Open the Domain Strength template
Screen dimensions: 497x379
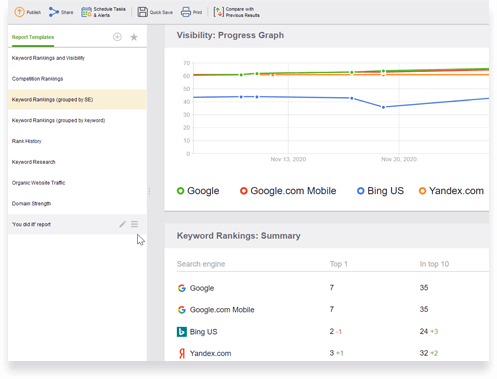(77, 203)
